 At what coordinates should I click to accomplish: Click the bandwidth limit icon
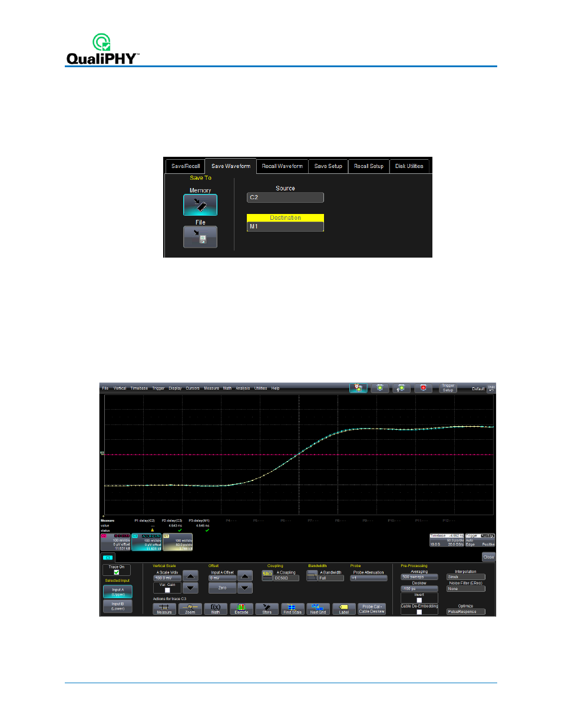point(312,575)
